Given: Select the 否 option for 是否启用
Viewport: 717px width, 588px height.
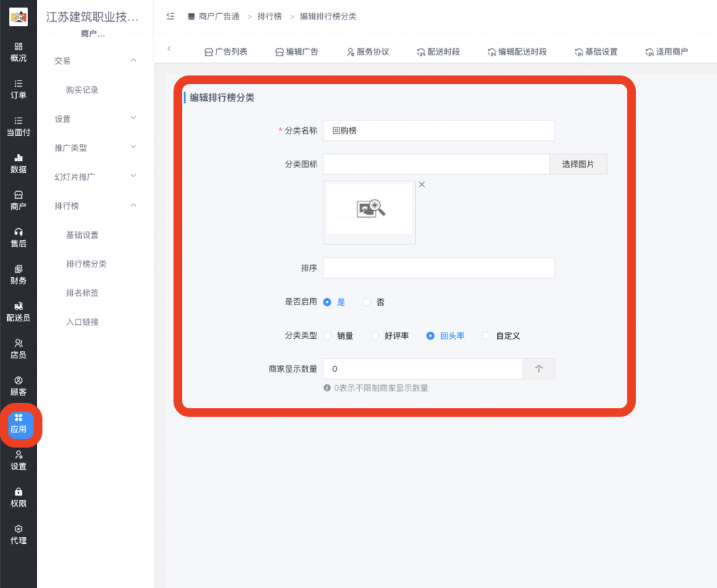Looking at the screenshot, I should [x=366, y=302].
